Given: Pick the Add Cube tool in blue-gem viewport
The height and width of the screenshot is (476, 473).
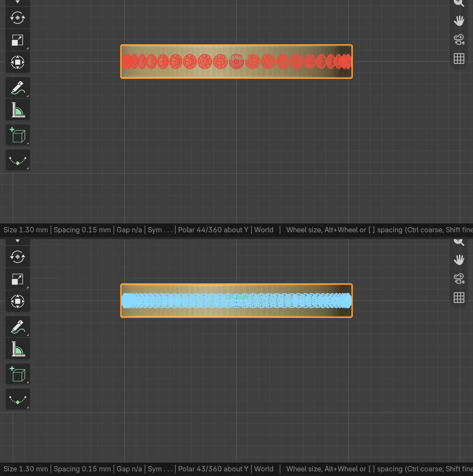Looking at the screenshot, I should (18, 374).
